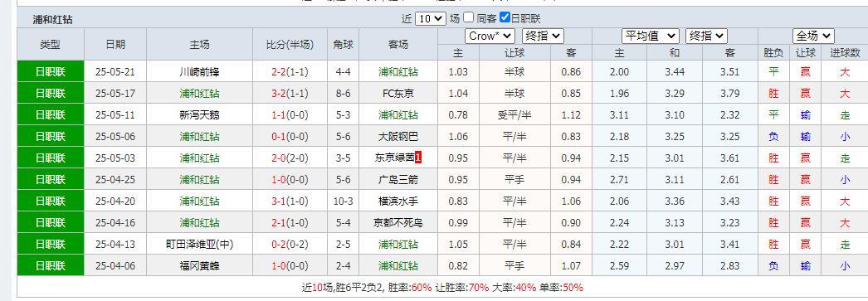Click the home odds value 3.11
This screenshot has height=301, width=868.
click(x=619, y=115)
